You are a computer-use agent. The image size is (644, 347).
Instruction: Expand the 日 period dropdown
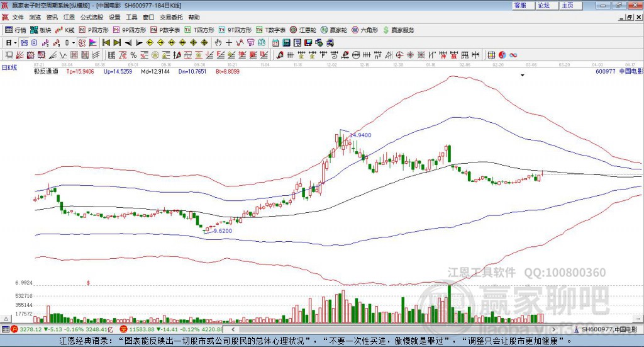click(15, 43)
